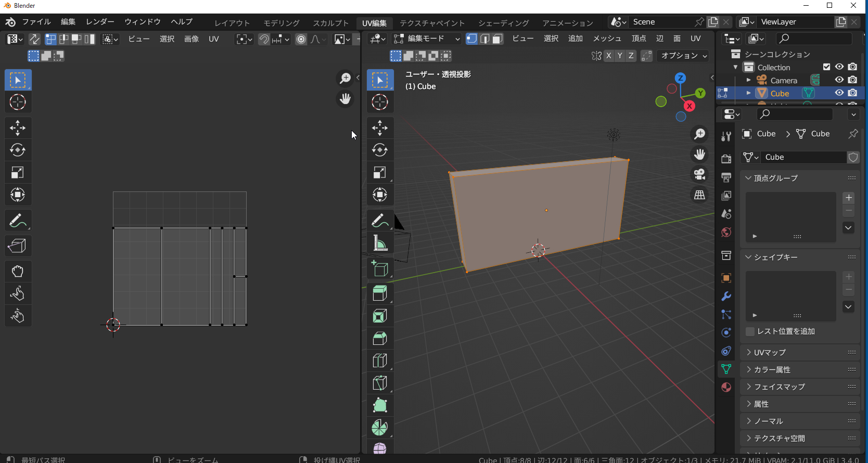Image resolution: width=868 pixels, height=463 pixels.
Task: Hide the Cube object in outliner
Action: tap(839, 93)
